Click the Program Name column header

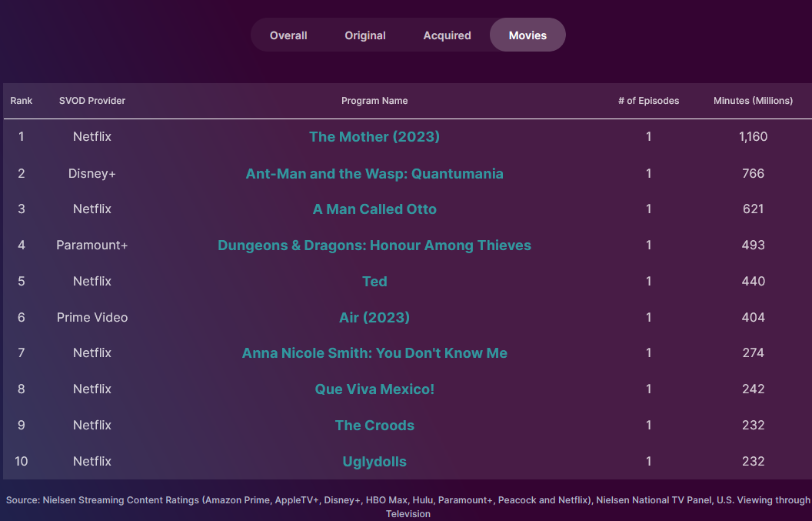coord(374,101)
